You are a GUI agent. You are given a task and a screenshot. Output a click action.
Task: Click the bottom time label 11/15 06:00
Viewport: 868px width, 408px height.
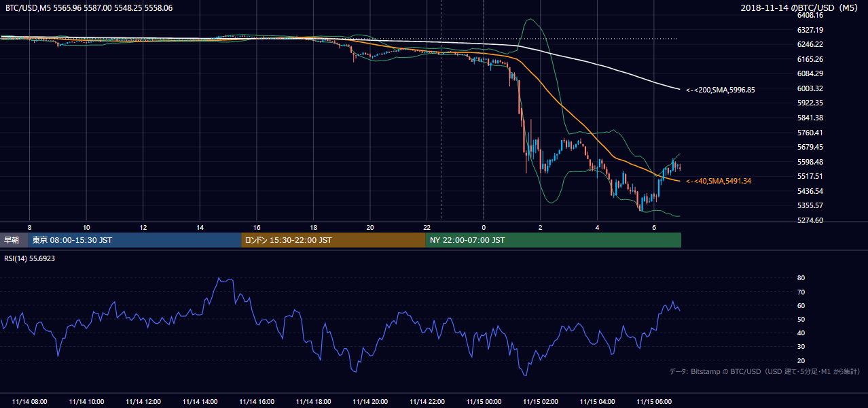(x=654, y=402)
